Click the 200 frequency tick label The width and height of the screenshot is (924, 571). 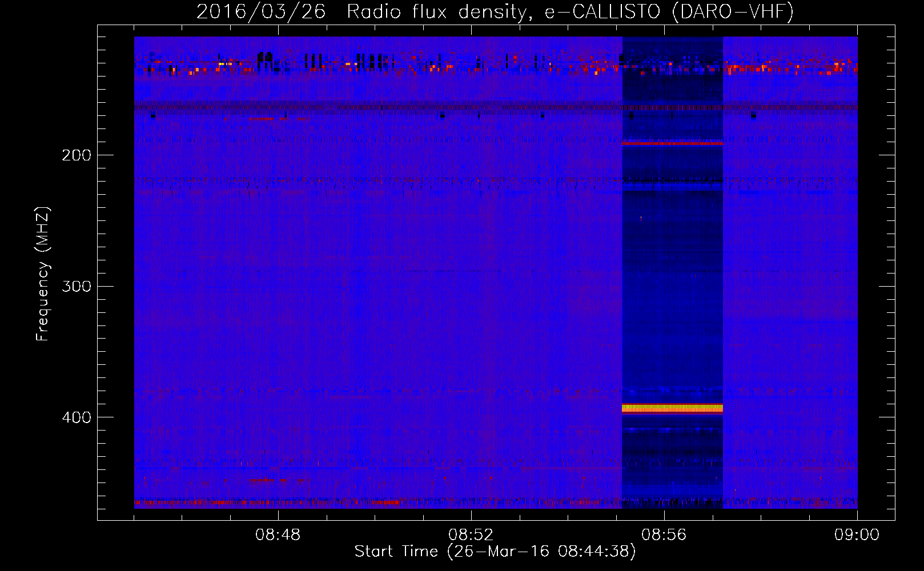pos(77,155)
